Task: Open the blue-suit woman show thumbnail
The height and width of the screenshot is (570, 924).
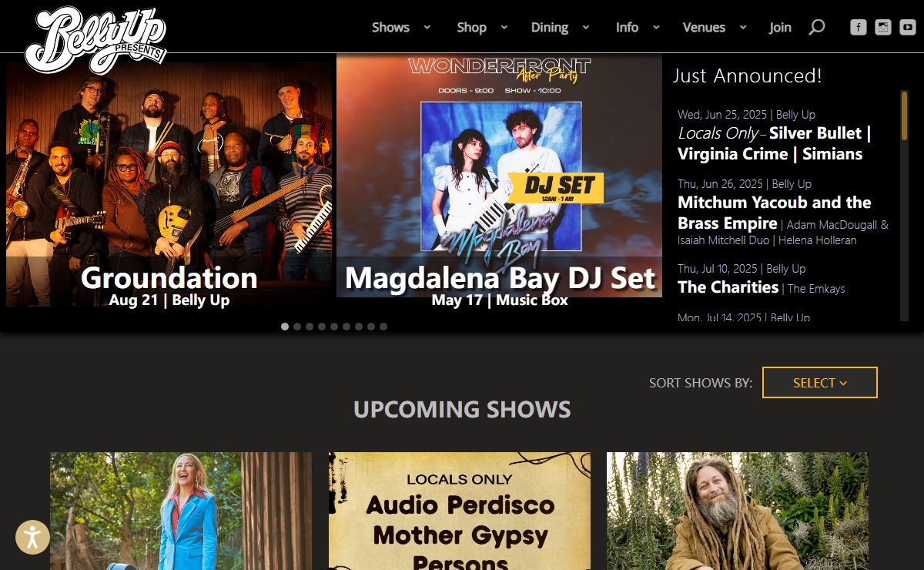Action: click(x=181, y=511)
